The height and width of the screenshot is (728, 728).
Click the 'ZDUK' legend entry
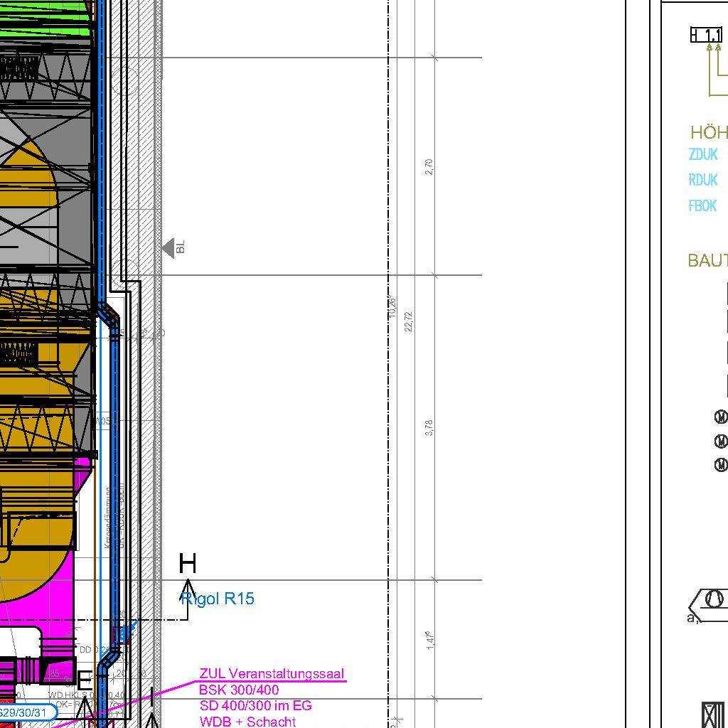[703, 154]
